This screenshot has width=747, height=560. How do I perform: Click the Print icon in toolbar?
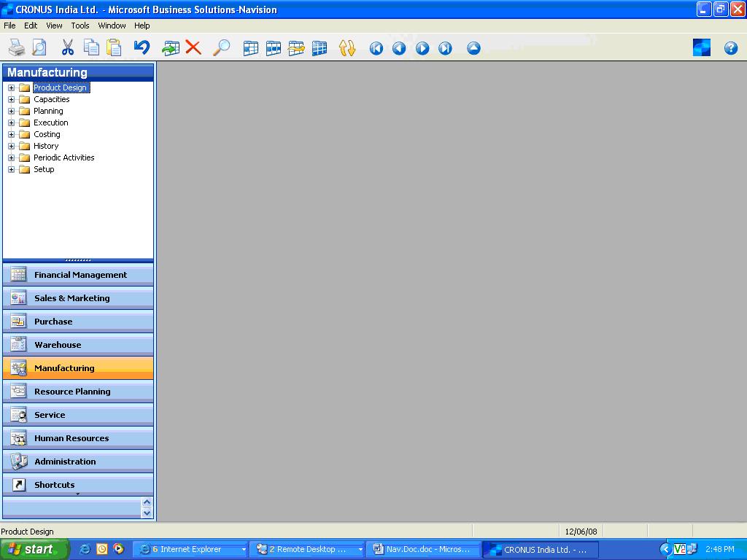[17, 47]
